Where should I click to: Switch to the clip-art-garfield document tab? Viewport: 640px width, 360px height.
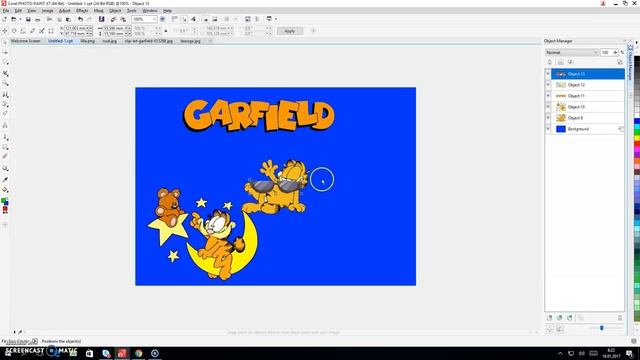[149, 41]
